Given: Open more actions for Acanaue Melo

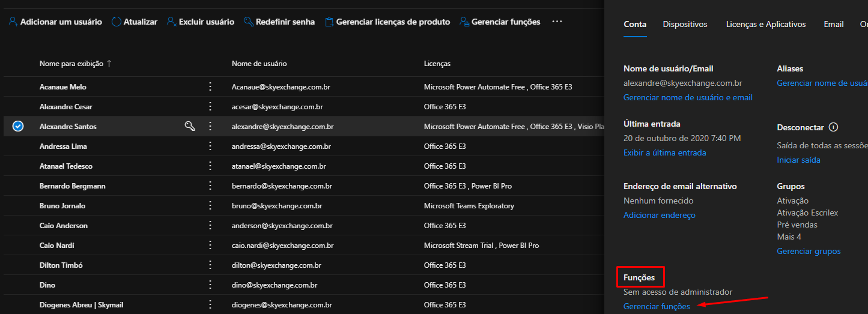Looking at the screenshot, I should 210,86.
